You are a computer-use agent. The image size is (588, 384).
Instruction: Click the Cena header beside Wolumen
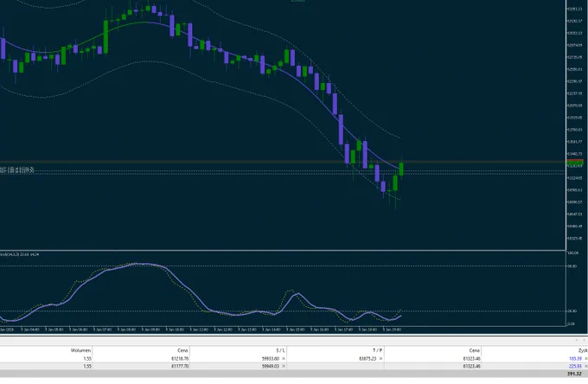coord(182,350)
